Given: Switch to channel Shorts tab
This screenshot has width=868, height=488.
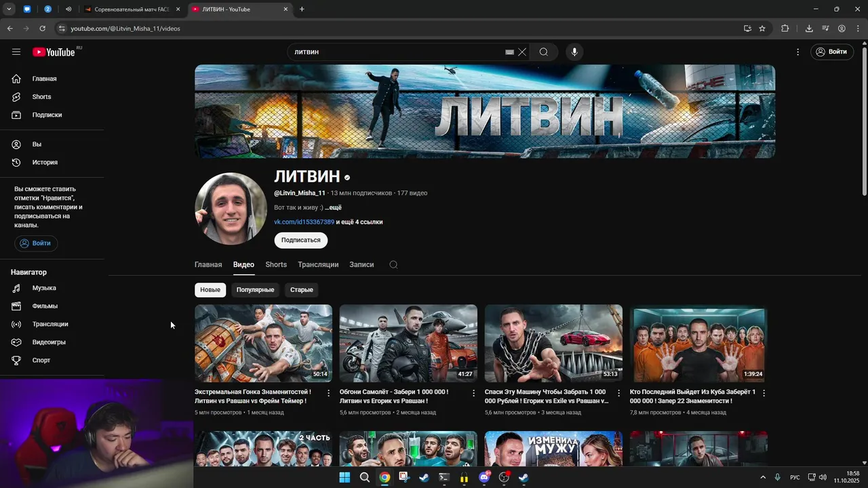Looking at the screenshot, I should coord(276,264).
